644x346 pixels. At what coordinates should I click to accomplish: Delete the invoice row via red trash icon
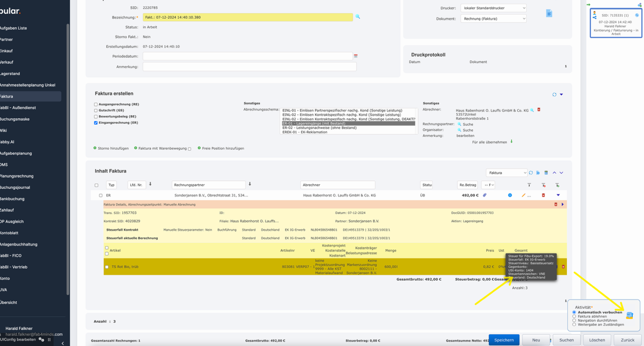pyautogui.click(x=544, y=195)
